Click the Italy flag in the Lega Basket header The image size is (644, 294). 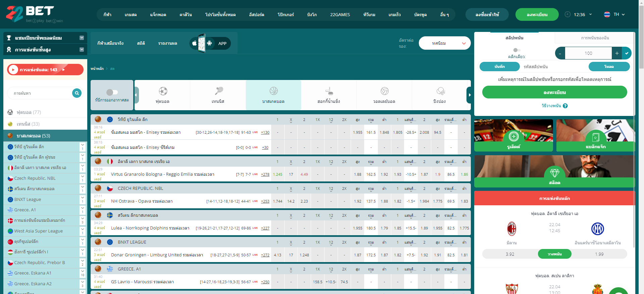[x=110, y=161]
